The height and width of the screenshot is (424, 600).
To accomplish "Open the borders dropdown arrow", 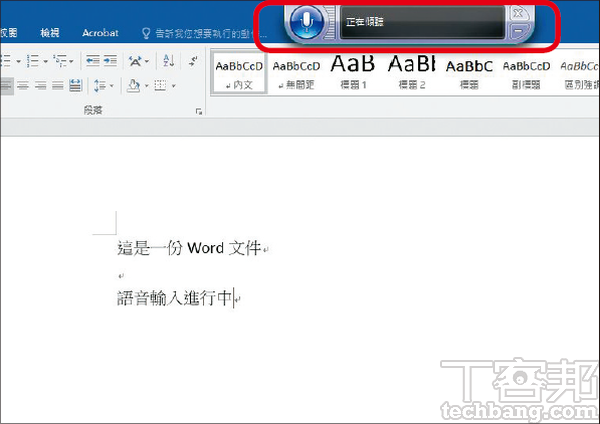I will pyautogui.click(x=173, y=86).
